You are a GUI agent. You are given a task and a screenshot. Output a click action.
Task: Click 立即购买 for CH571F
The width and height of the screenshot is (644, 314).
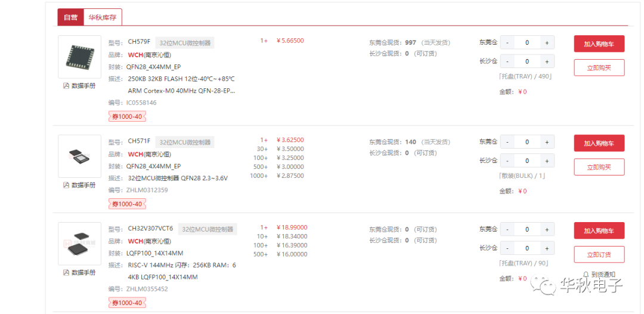(x=599, y=167)
